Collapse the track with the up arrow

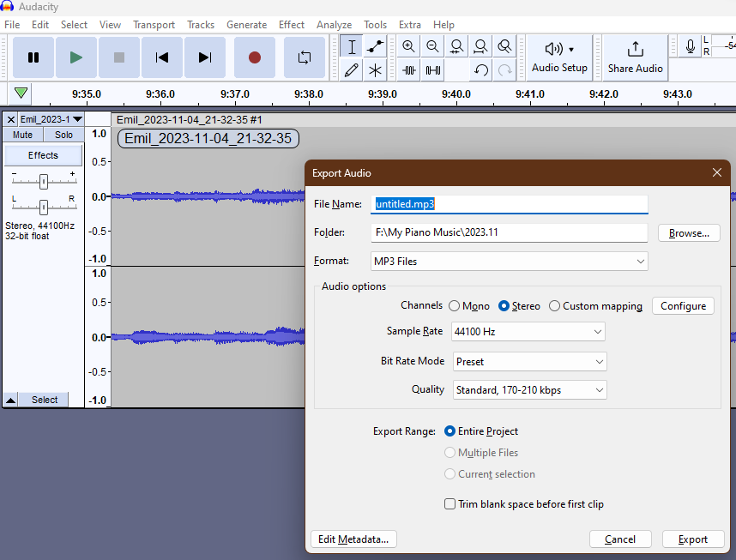click(10, 400)
